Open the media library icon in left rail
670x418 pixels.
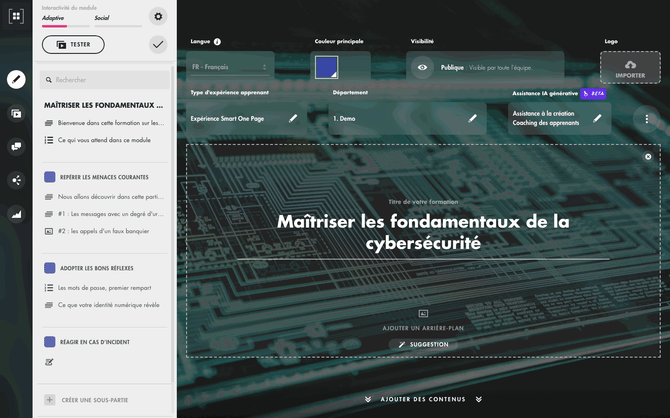tap(16, 114)
